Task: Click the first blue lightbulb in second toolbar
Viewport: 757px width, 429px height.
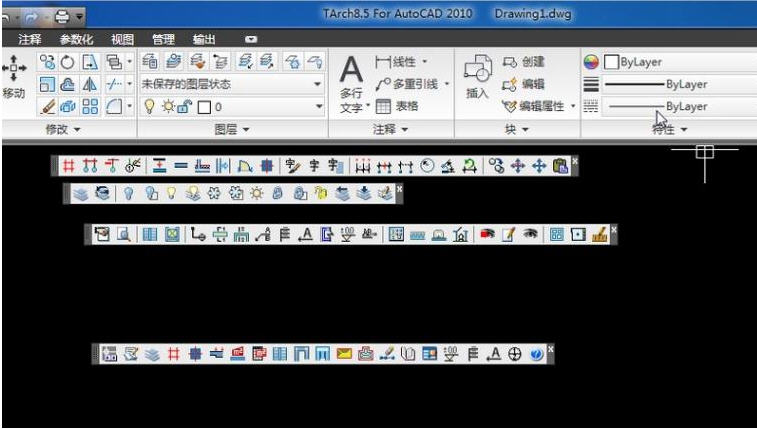Action: pyautogui.click(x=128, y=194)
